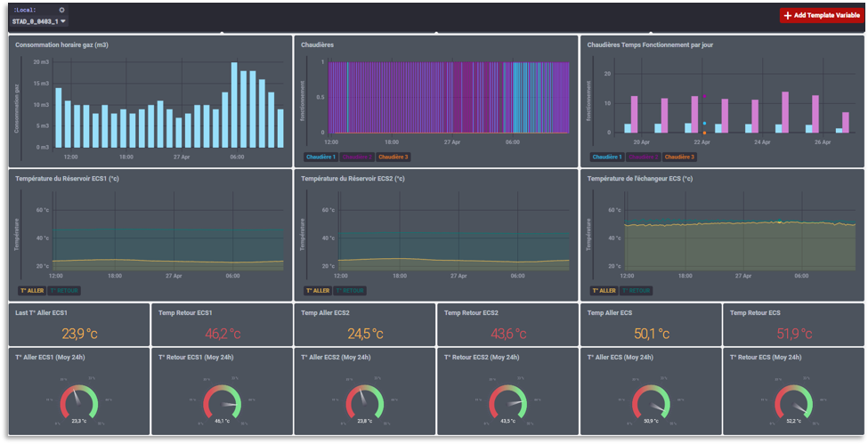868x444 pixels.
Task: Click the T° Aller ECS1 (Moy 24h) gauge
Action: 79,401
